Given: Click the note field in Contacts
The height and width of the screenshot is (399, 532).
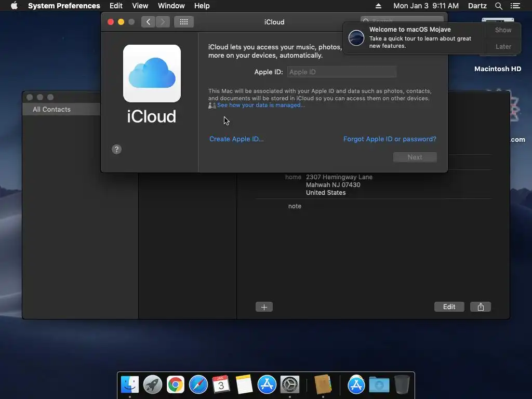Looking at the screenshot, I should 295,206.
